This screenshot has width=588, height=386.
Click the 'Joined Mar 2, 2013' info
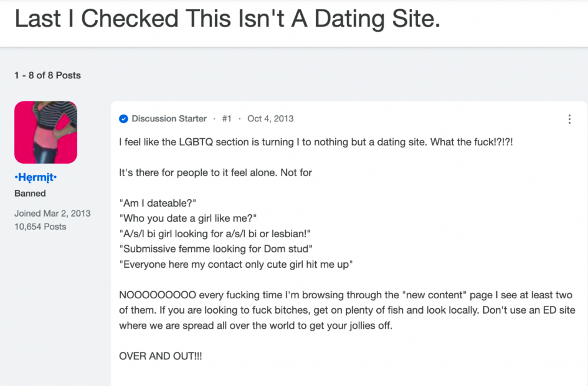pyautogui.click(x=52, y=214)
